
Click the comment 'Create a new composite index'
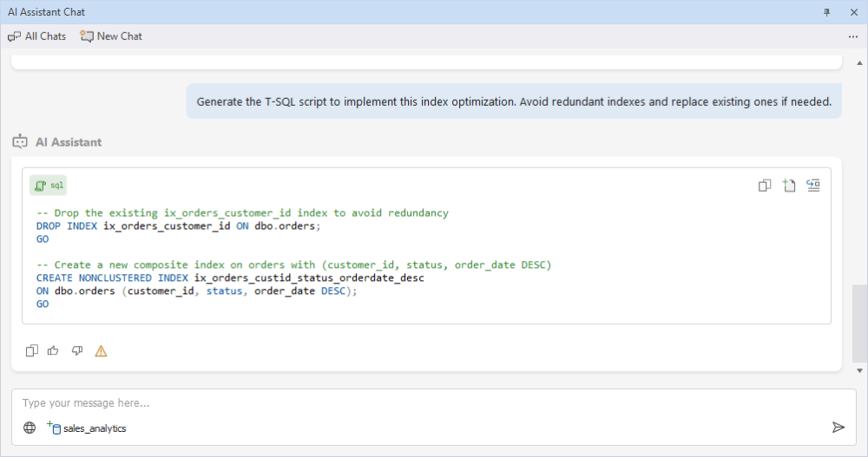coord(294,264)
